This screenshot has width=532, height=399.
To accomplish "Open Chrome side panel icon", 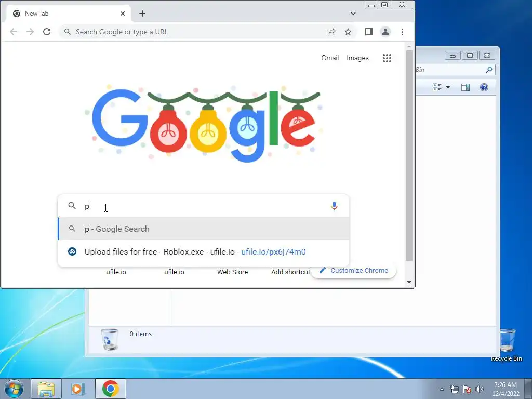I will click(x=369, y=32).
